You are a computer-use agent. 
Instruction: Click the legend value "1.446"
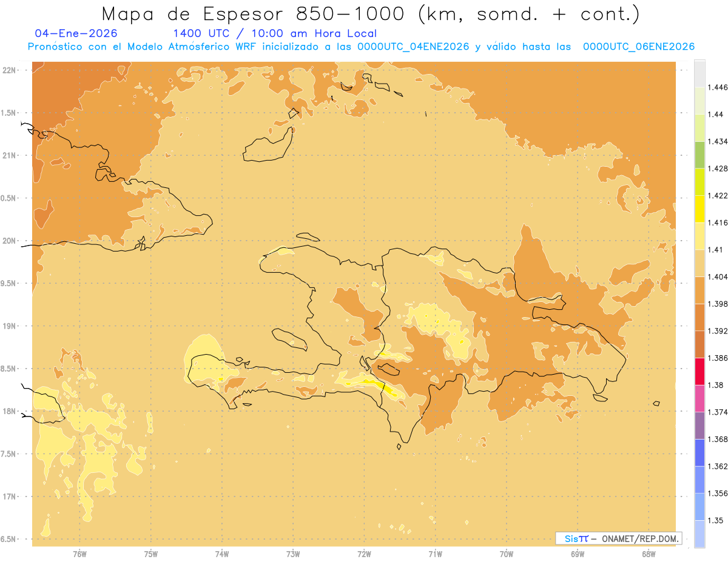tap(717, 87)
